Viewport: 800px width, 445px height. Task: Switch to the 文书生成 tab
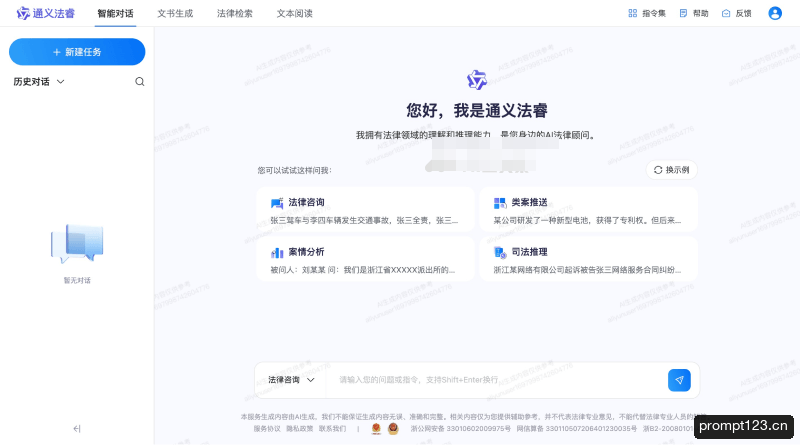point(175,14)
